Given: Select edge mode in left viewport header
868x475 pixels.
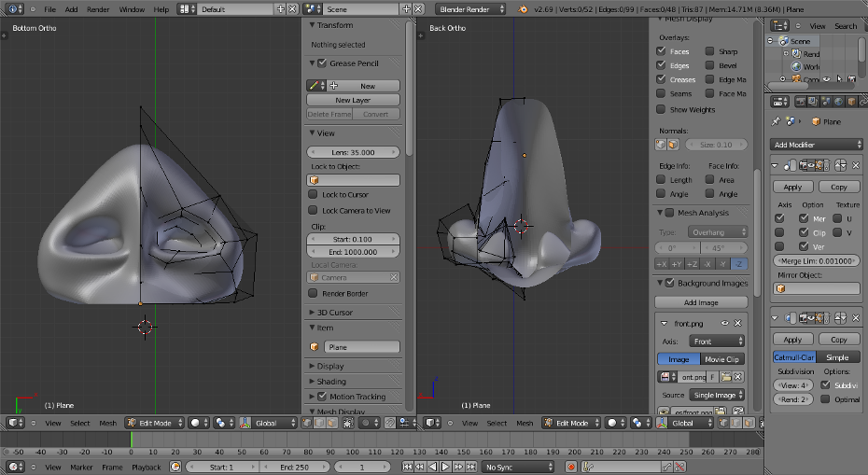Looking at the screenshot, I should click(320, 423).
